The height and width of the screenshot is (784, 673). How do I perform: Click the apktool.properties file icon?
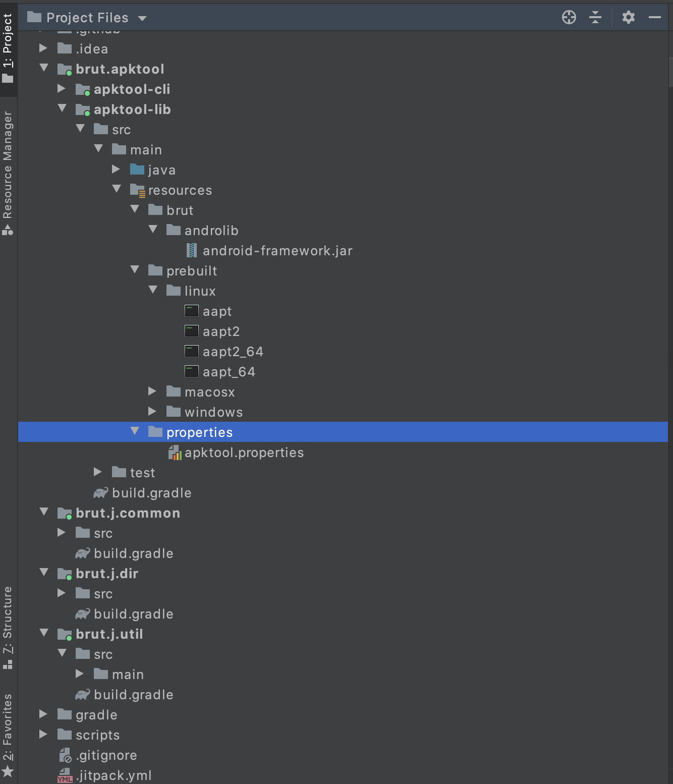coord(174,453)
